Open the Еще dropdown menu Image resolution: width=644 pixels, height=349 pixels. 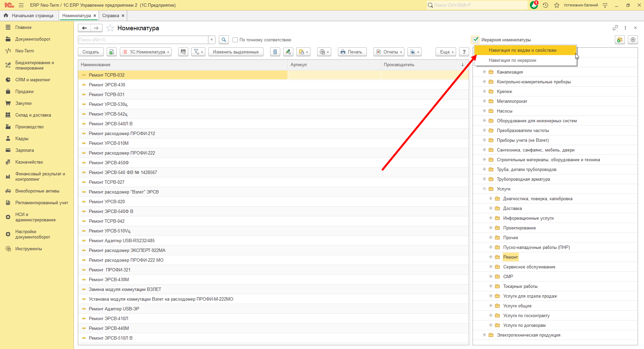click(446, 52)
